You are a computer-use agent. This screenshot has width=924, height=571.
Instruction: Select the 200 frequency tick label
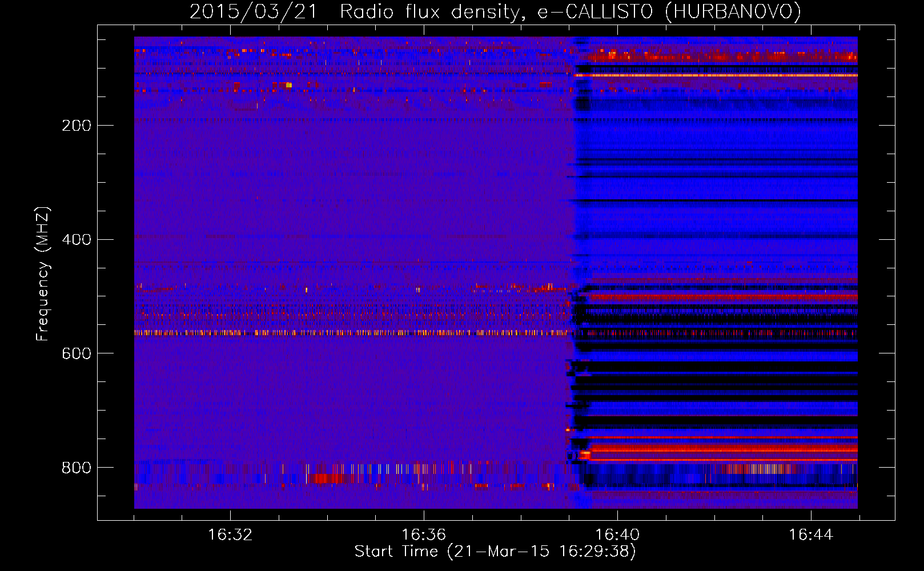point(77,126)
